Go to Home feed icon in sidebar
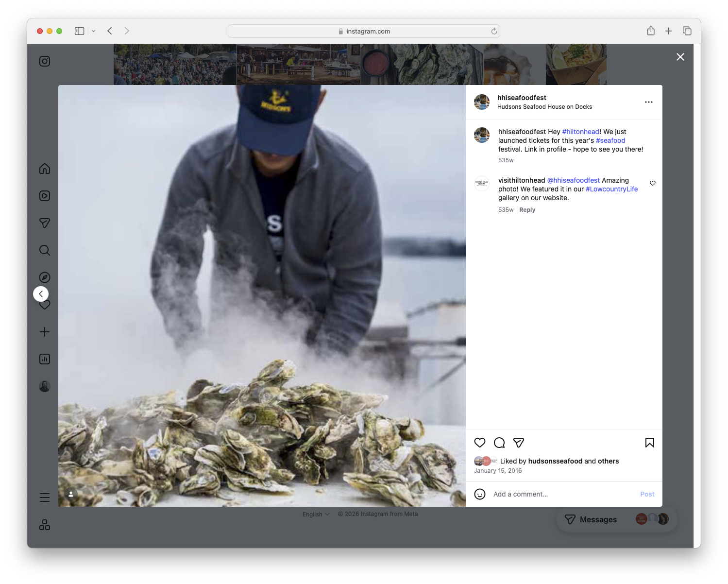This screenshot has width=728, height=584. pos(45,169)
